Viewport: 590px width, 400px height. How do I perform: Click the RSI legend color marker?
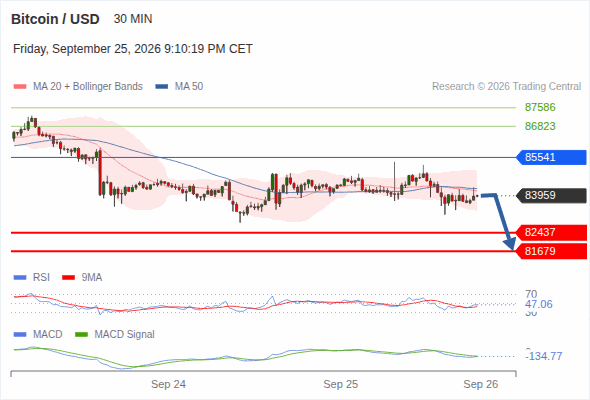(x=20, y=278)
